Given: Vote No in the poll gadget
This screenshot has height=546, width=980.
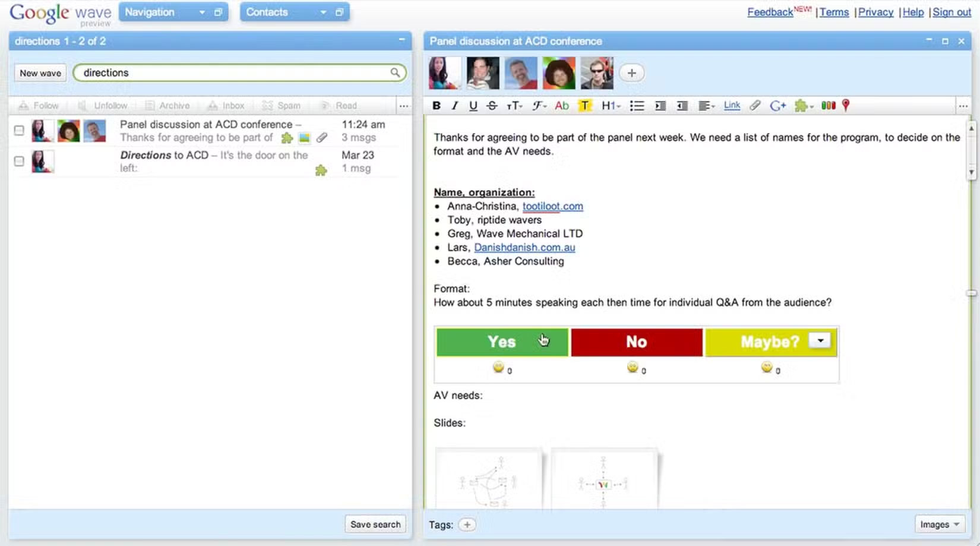Looking at the screenshot, I should 636,342.
